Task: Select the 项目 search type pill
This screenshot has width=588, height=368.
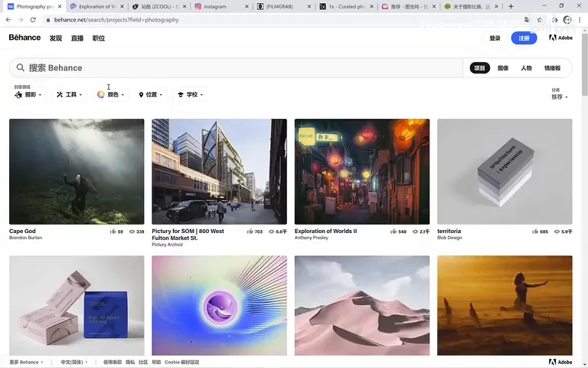Action: point(479,68)
